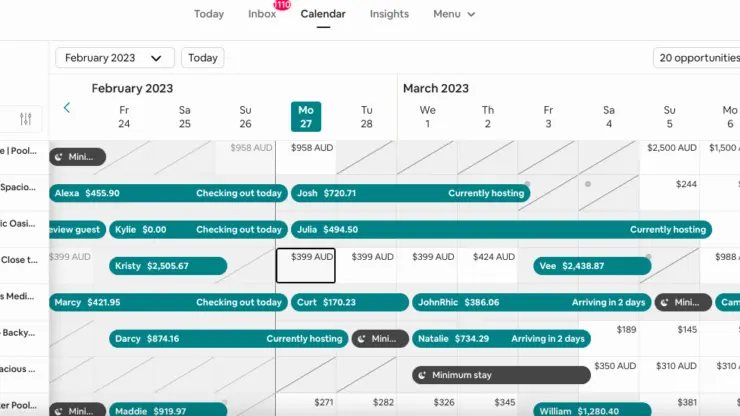Click the Today button beside month selector
The image size is (740, 416).
coord(203,58)
